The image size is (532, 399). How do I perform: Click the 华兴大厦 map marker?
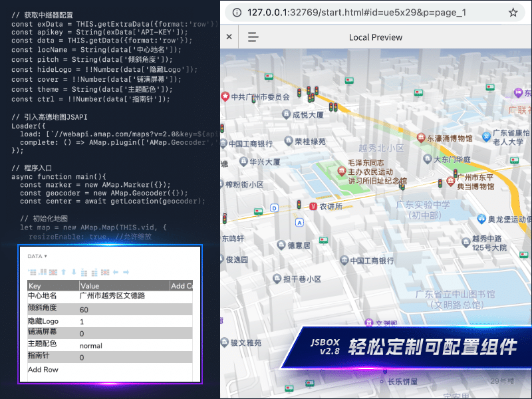pyautogui.click(x=243, y=162)
